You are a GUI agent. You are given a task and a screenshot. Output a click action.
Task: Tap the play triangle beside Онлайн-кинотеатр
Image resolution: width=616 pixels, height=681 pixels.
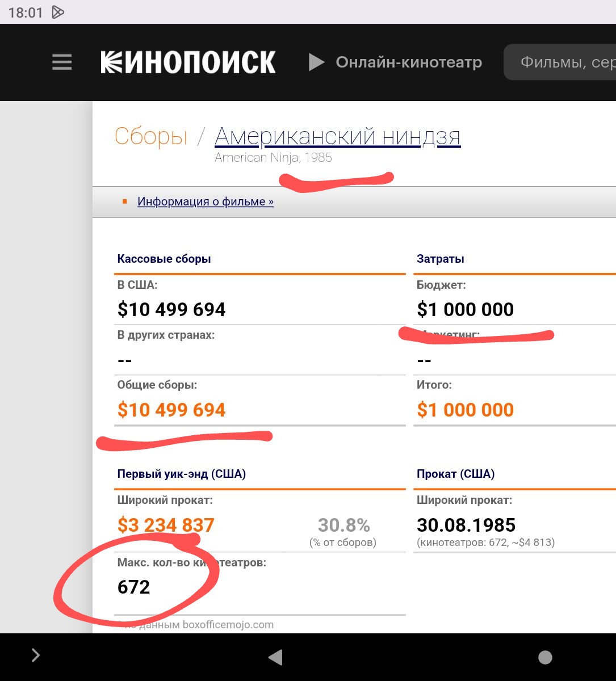tap(316, 62)
